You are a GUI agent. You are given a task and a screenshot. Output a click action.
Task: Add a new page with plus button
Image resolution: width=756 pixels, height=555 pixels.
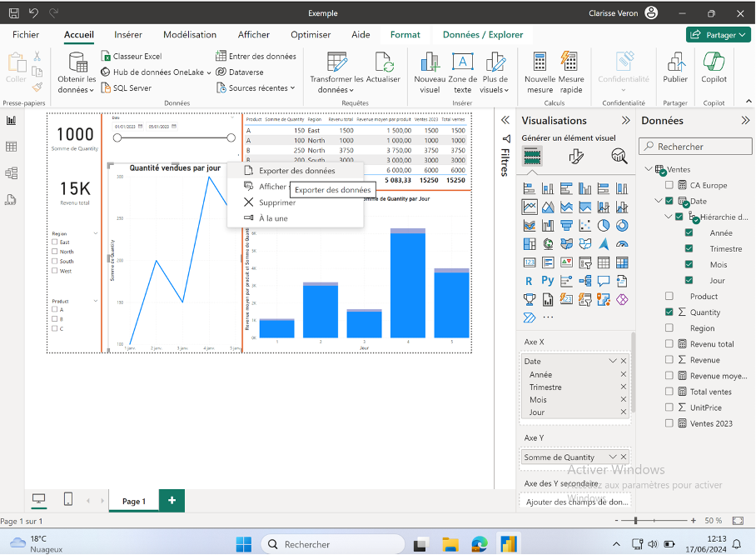[x=172, y=501]
